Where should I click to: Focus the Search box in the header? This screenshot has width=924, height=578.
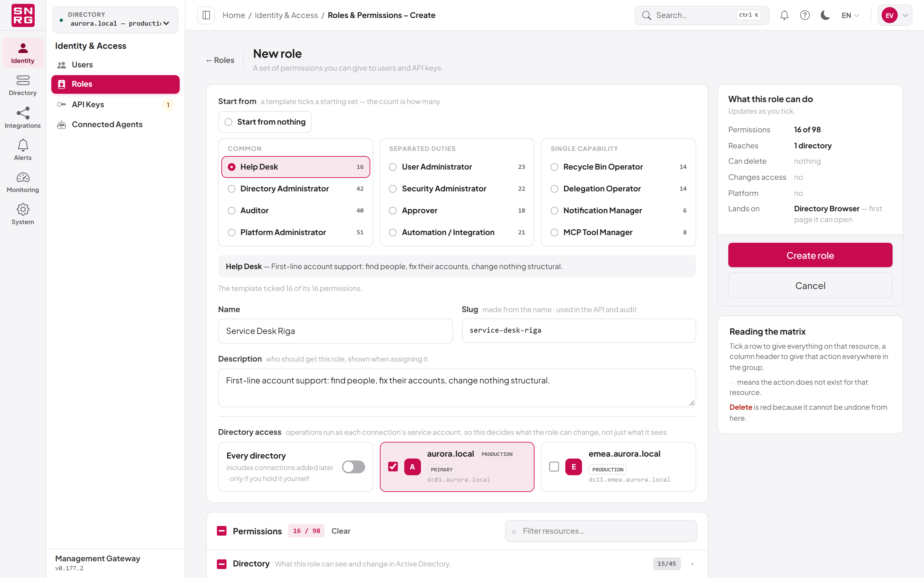point(701,15)
